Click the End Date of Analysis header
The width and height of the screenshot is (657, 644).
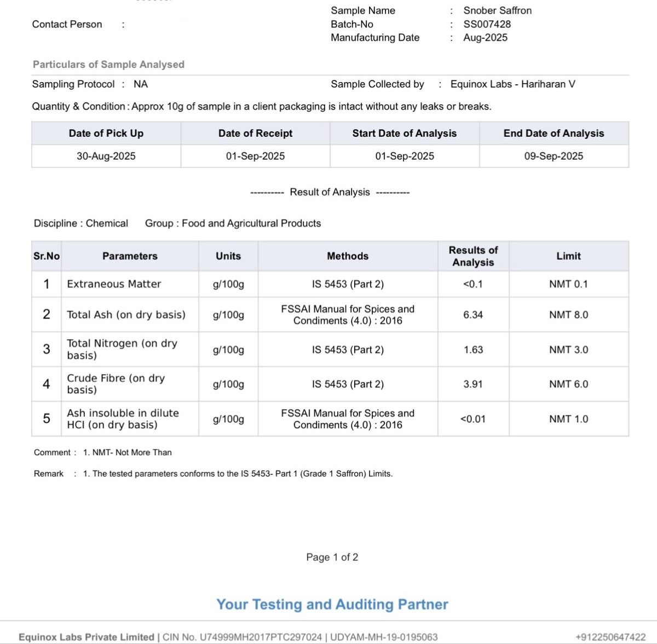point(554,134)
